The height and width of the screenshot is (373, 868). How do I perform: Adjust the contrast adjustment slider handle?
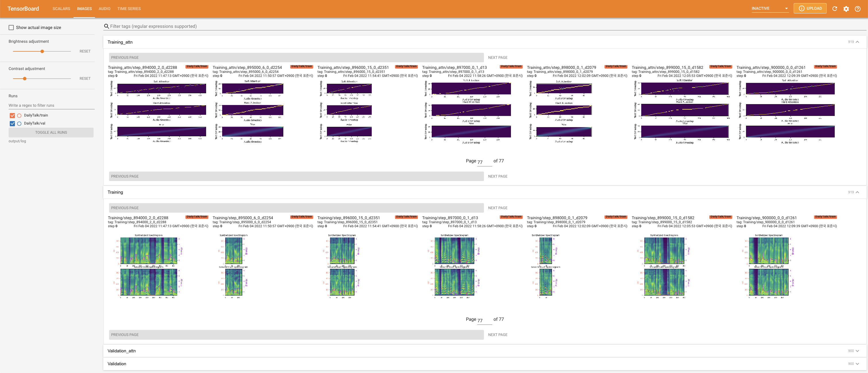tap(25, 79)
